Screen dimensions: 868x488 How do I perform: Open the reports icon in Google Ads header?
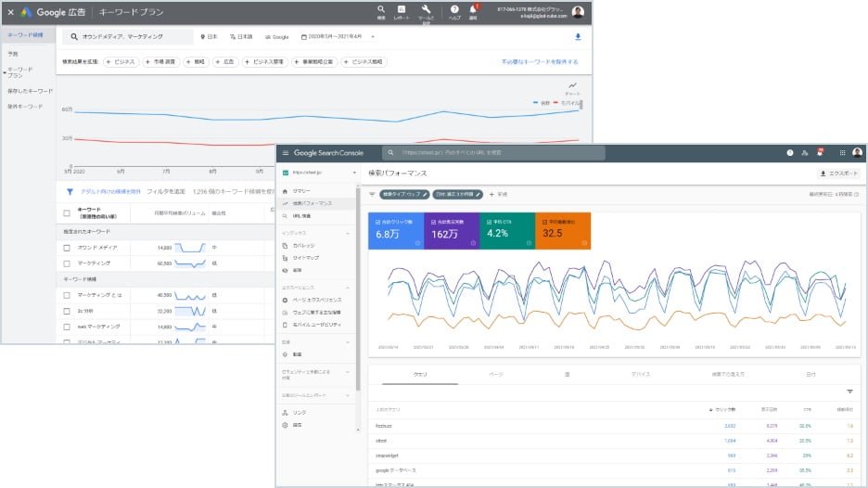point(402,9)
